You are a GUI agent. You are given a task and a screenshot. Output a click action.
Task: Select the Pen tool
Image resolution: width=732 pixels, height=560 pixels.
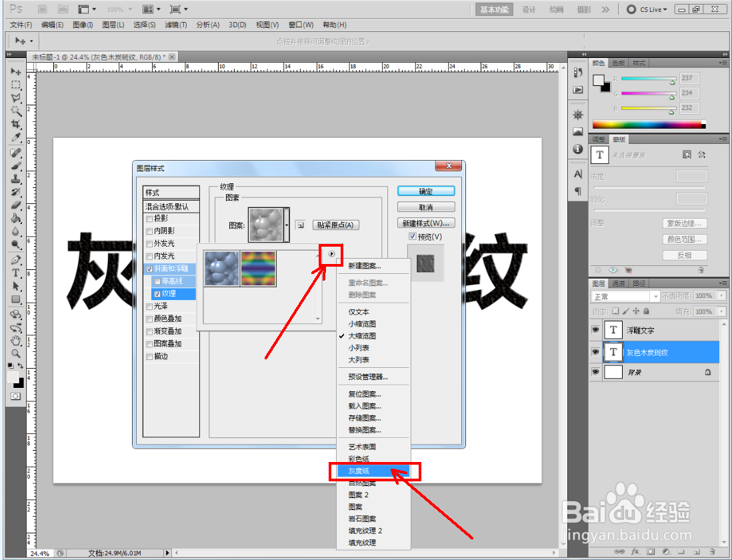pyautogui.click(x=15, y=259)
